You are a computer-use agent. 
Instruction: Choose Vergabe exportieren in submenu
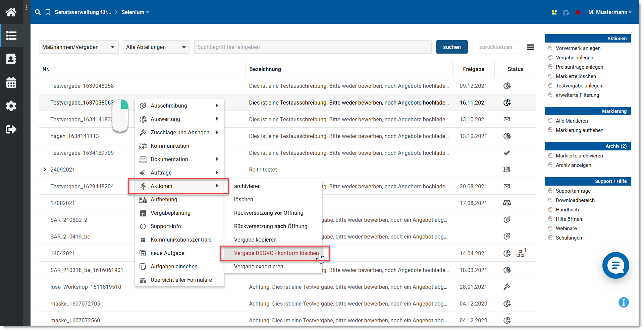click(273, 267)
